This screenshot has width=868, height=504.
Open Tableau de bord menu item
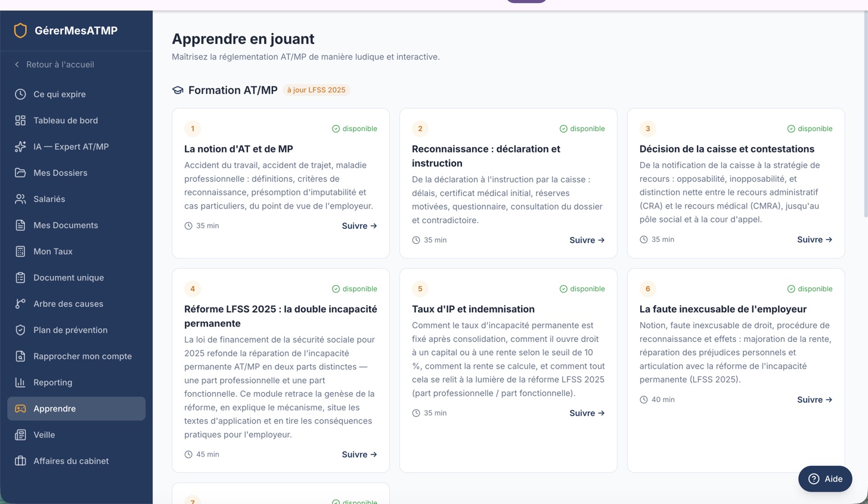click(x=76, y=120)
